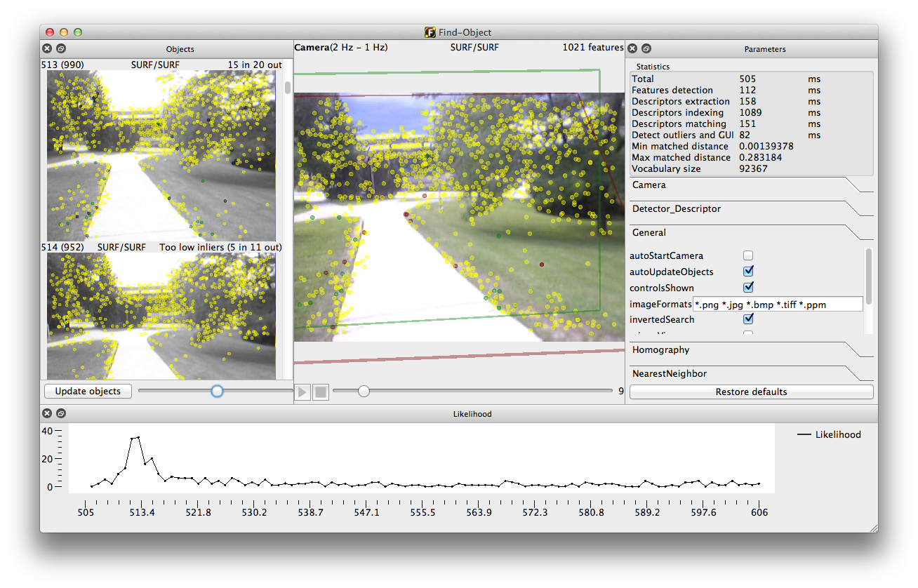Undock the Parameters panel
918x588 pixels.
click(x=646, y=48)
